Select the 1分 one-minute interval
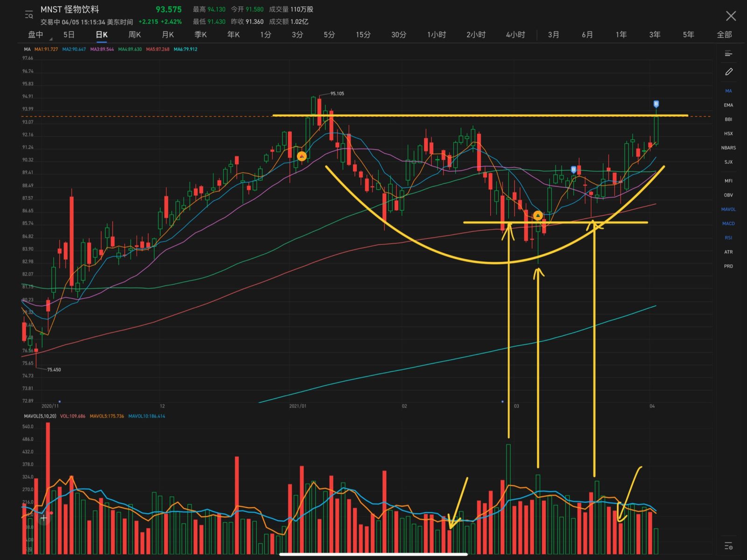Viewport: 747px width, 560px height. pos(266,35)
